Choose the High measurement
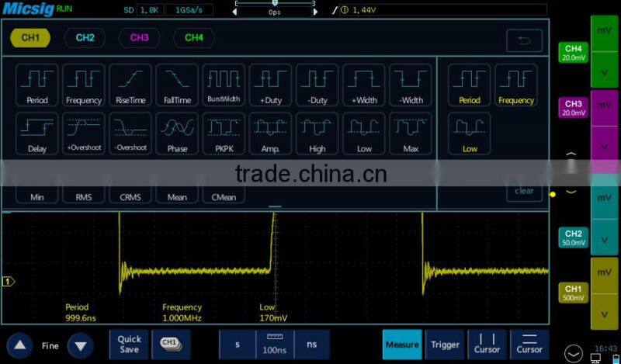 tap(317, 133)
